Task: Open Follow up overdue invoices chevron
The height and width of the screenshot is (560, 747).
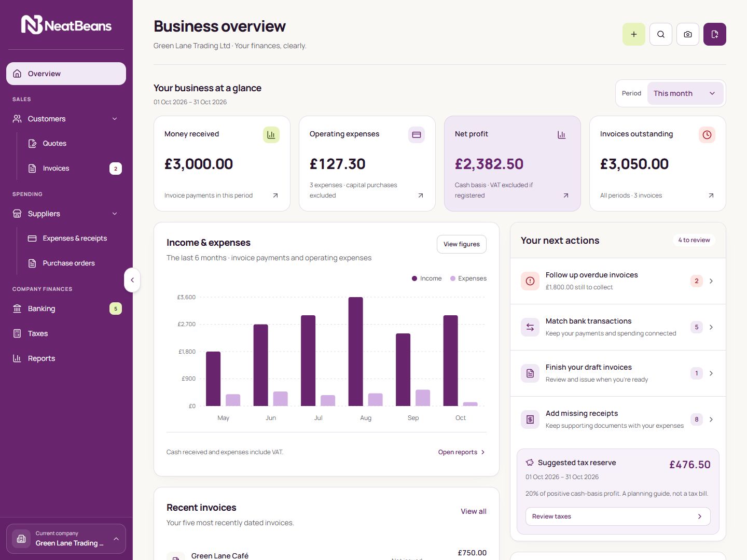Action: coord(711,281)
